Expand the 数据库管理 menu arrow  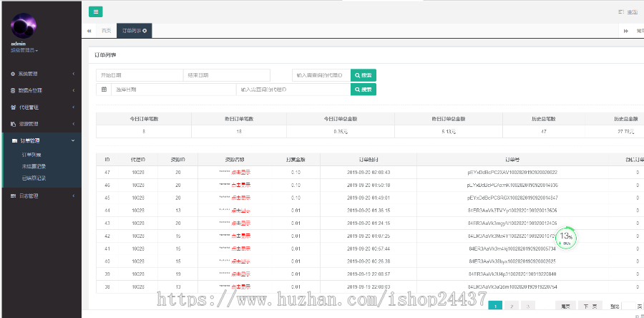[73, 90]
